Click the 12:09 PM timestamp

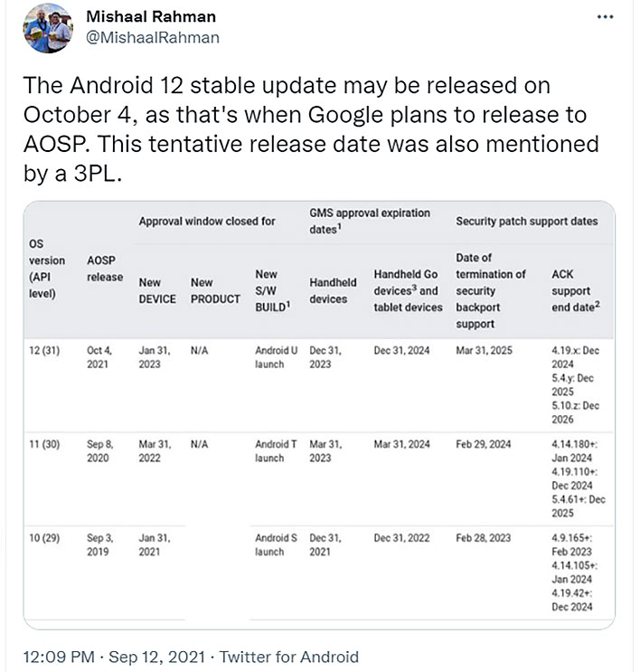tap(59, 657)
